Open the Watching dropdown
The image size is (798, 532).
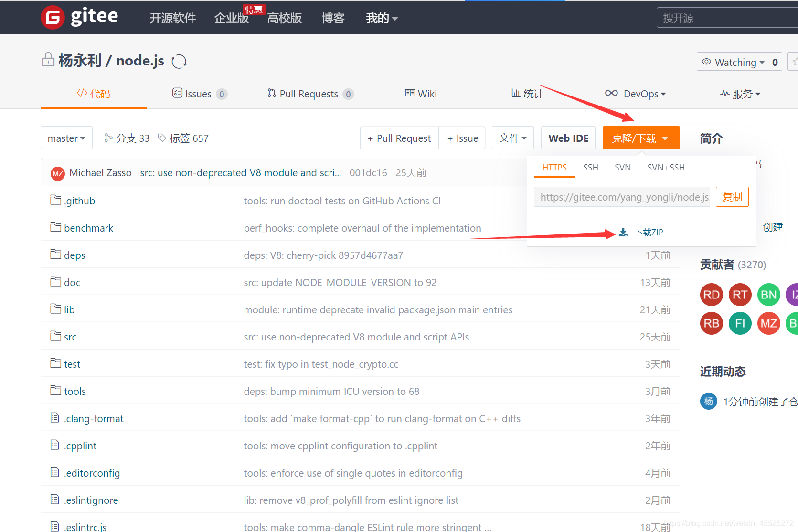(733, 62)
